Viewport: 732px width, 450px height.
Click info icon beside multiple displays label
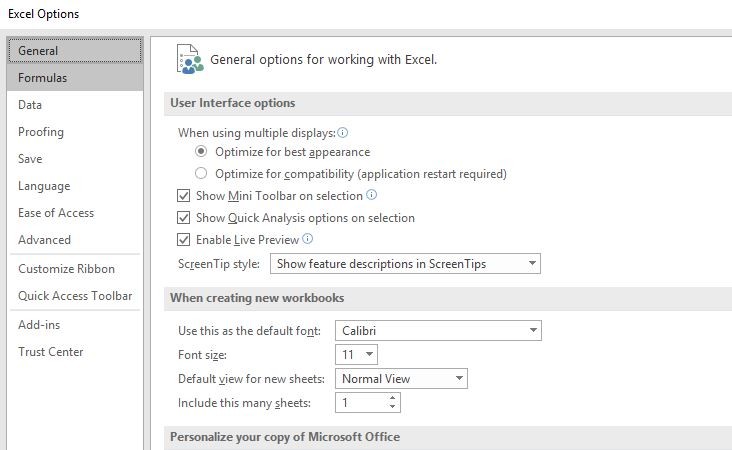click(343, 133)
